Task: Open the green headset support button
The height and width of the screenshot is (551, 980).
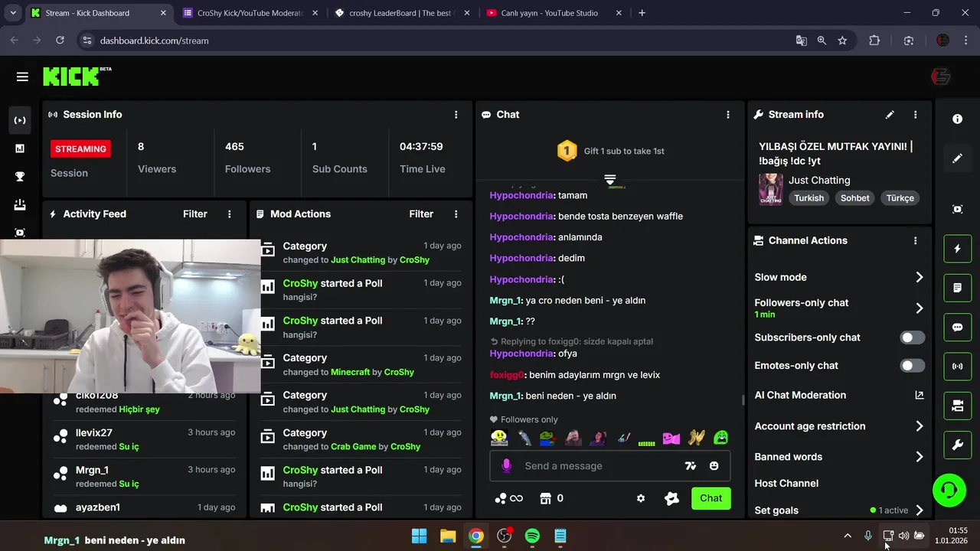Action: (949, 490)
